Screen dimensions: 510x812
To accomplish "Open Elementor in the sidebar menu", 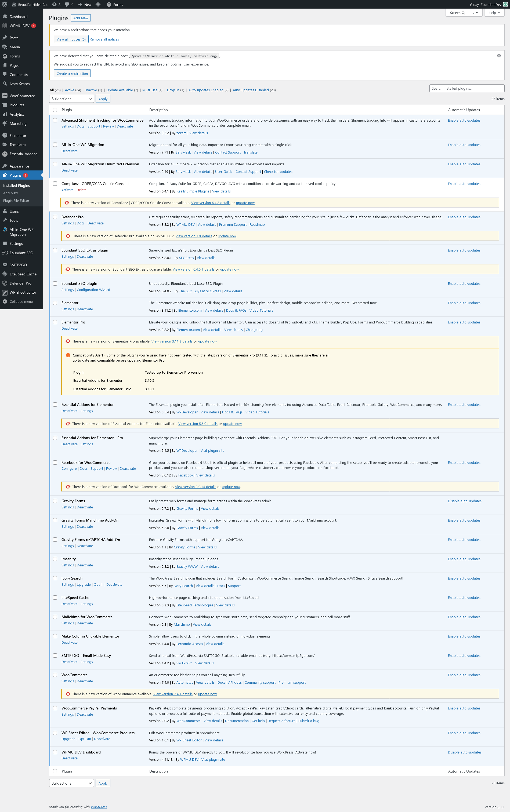I will (18, 136).
